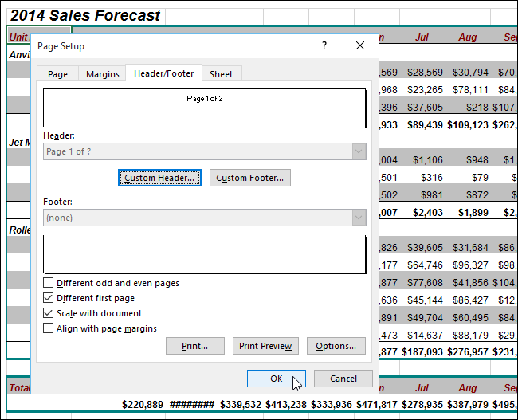The image size is (518, 420).
Task: Select the total cell $339,532
Action: pyautogui.click(x=241, y=405)
